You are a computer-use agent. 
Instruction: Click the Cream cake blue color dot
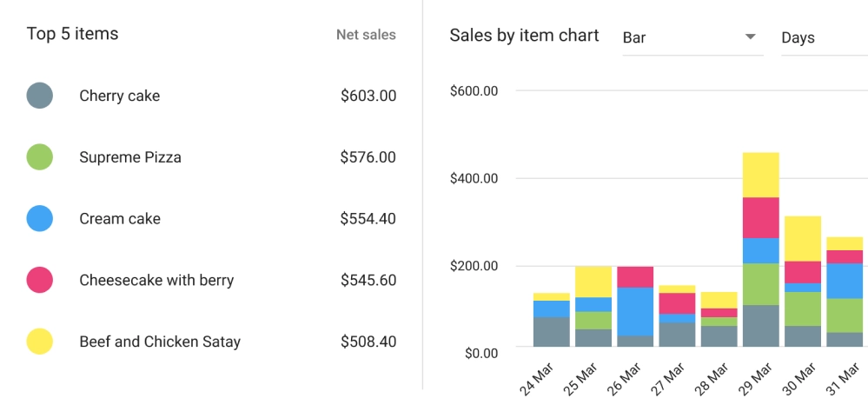pos(40,219)
